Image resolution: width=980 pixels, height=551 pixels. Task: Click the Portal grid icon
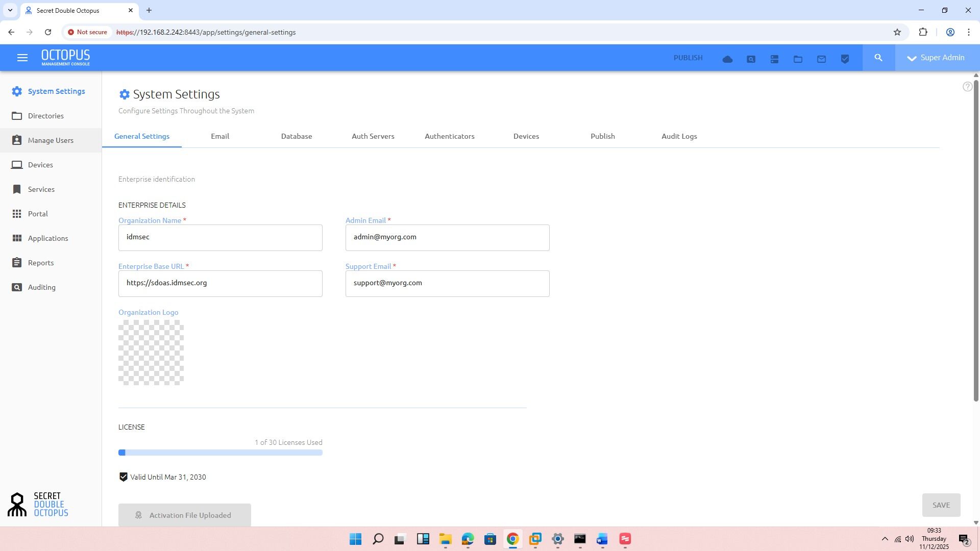(17, 214)
